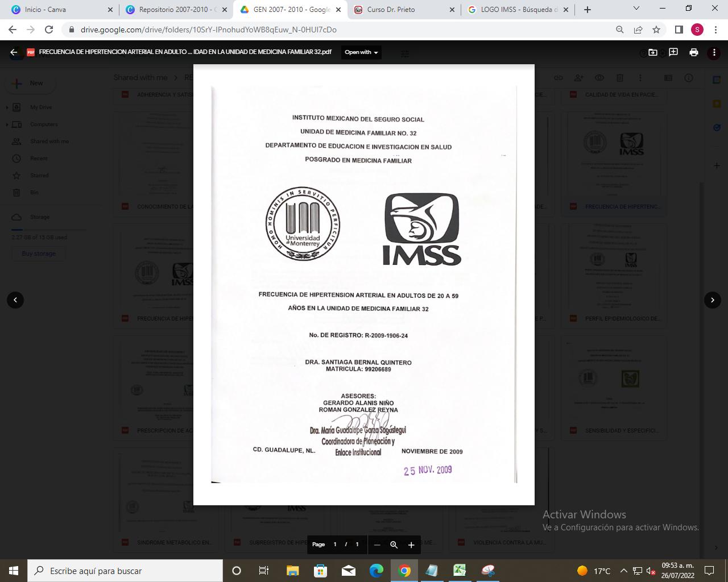Toggle the browser side panel
Image resolution: width=728 pixels, height=582 pixels.
tap(679, 30)
